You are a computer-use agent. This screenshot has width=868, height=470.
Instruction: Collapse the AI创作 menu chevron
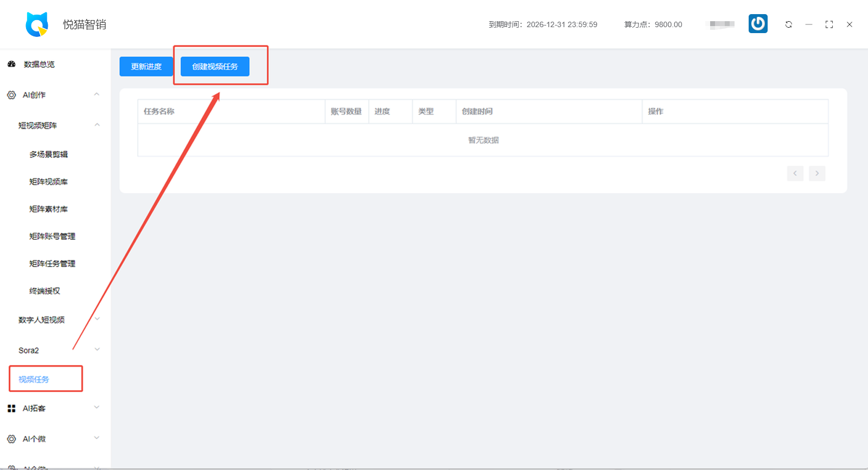tap(97, 94)
